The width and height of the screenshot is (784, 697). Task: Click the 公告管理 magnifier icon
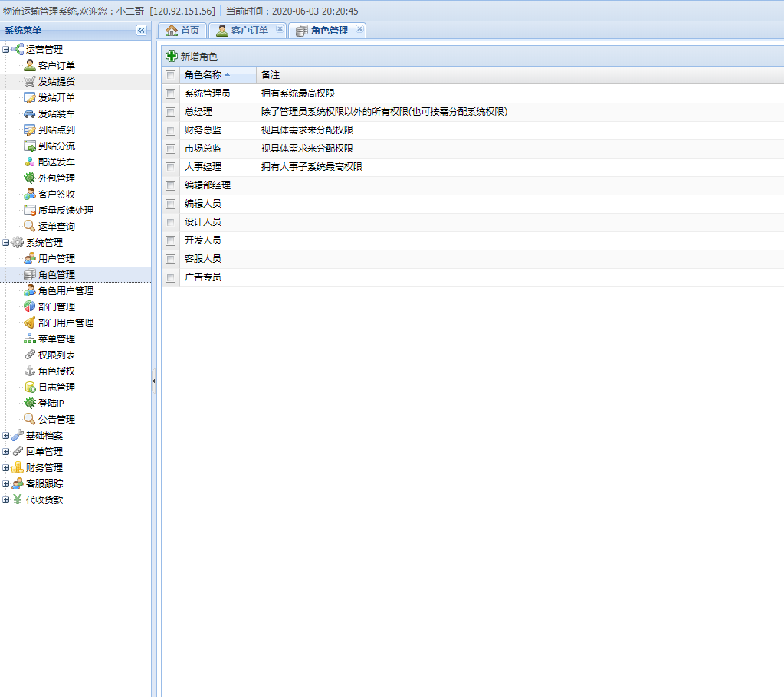29,419
